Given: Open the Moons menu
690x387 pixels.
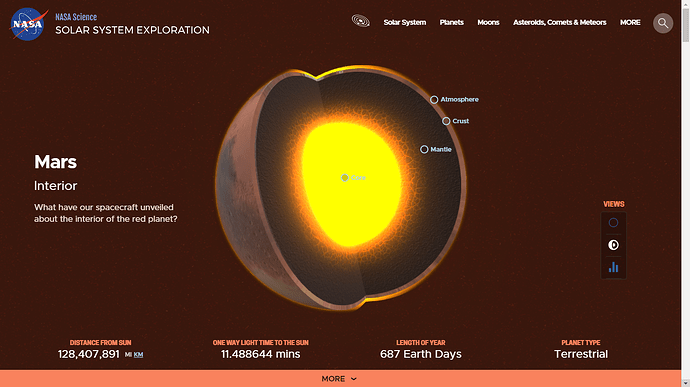Looking at the screenshot, I should coord(488,22).
